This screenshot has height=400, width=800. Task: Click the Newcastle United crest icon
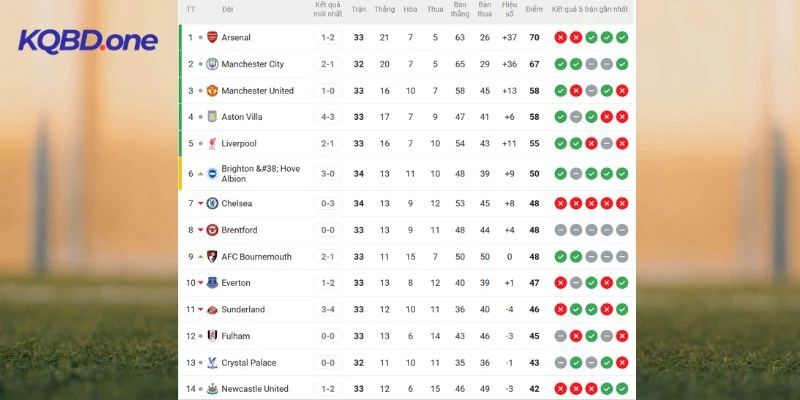(212, 389)
